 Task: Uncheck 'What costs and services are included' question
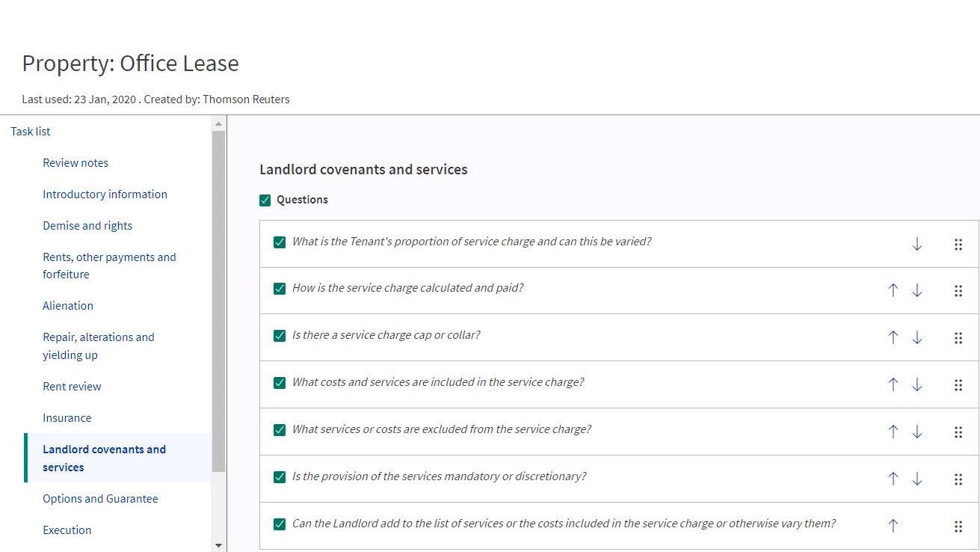click(280, 383)
